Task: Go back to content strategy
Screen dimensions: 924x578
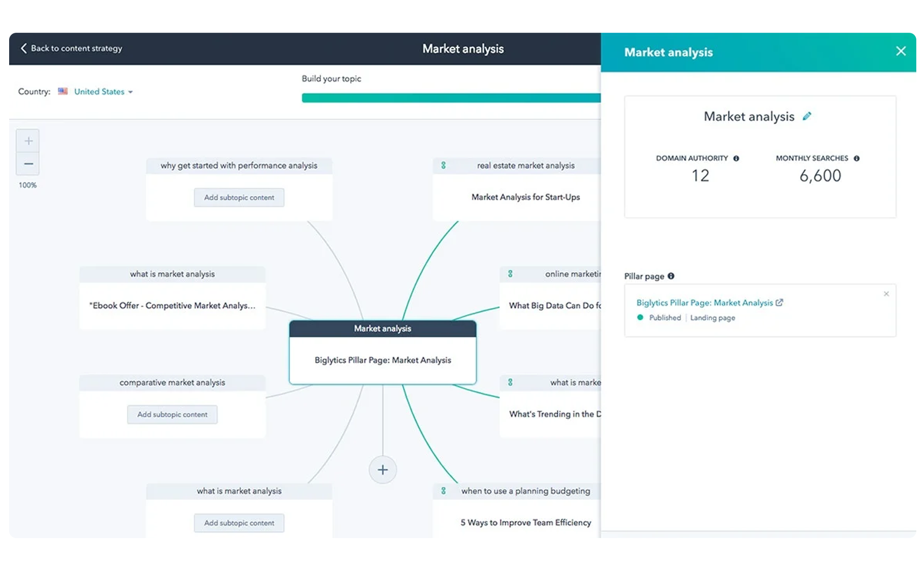Action: [x=71, y=48]
